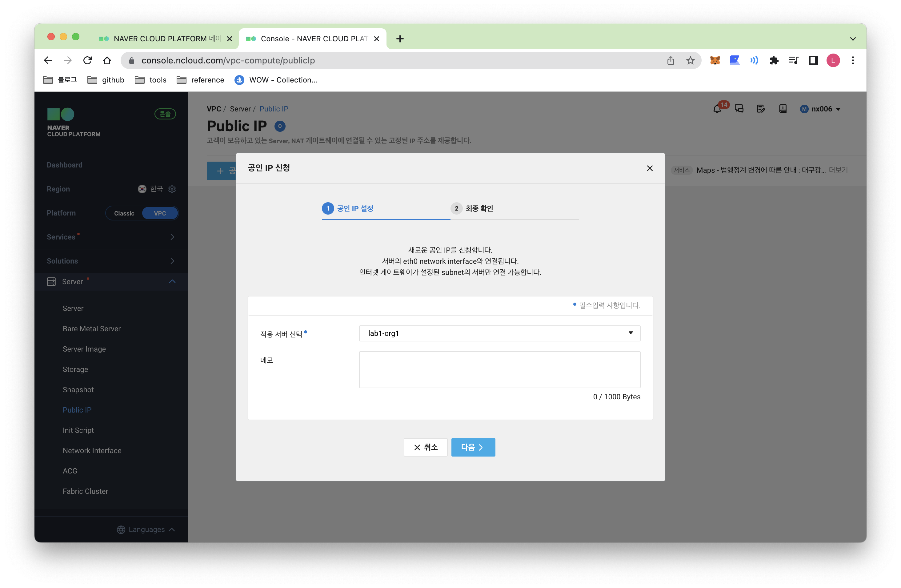Select Network Interface in sidebar

click(x=92, y=451)
